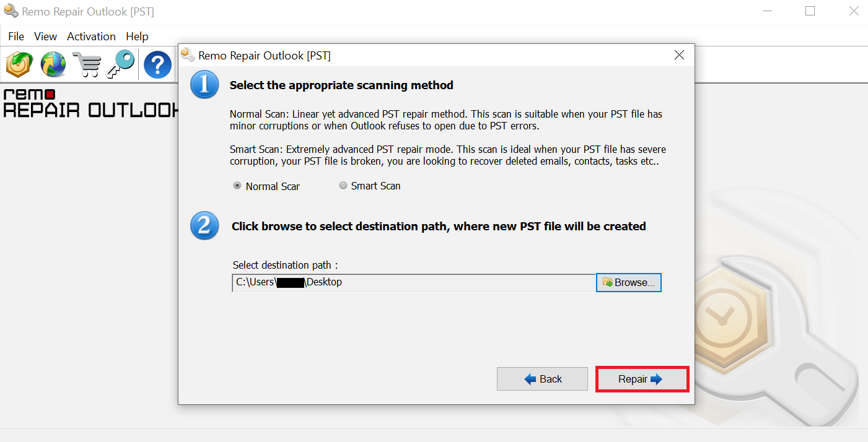Select the Smart Scan radio button
Viewport: 868px width, 442px height.
(x=343, y=186)
